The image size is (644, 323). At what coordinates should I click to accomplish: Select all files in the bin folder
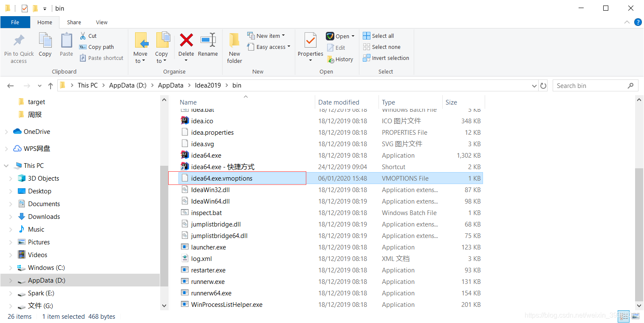pos(378,36)
